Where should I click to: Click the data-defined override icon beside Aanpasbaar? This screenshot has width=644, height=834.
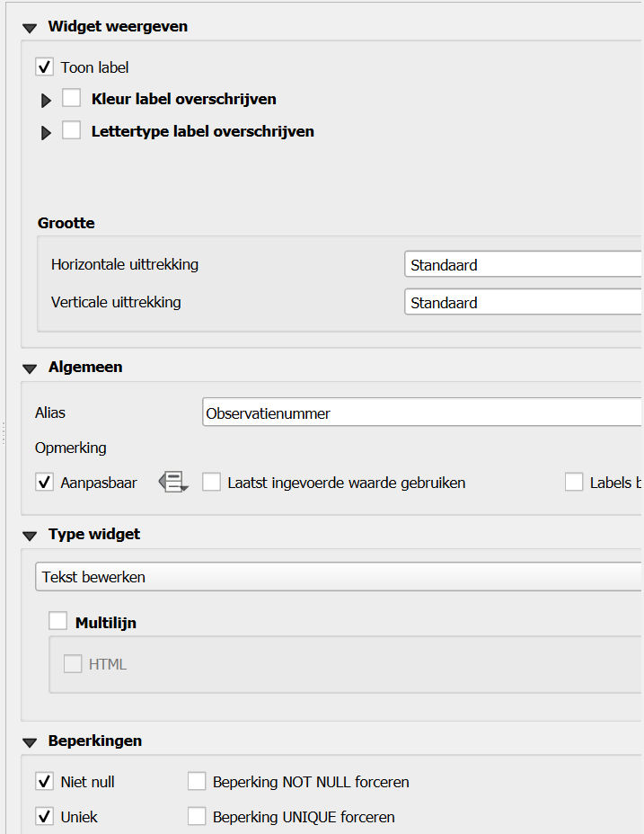tap(173, 483)
